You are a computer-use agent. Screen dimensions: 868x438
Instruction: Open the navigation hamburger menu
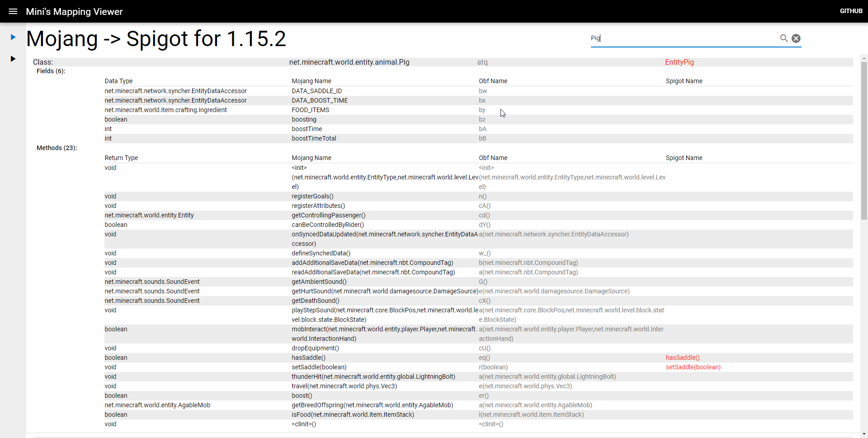tap(13, 11)
